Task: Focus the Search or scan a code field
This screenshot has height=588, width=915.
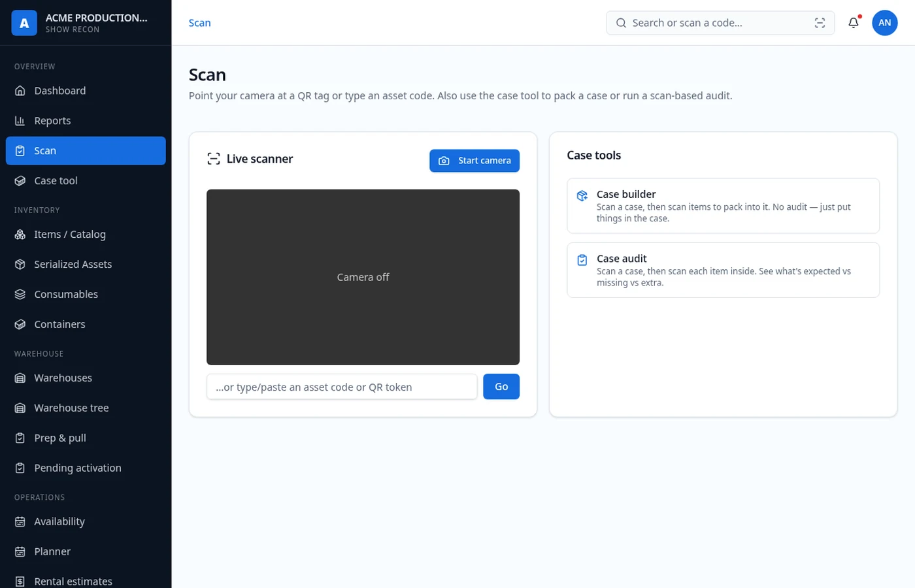Action: pyautogui.click(x=720, y=23)
